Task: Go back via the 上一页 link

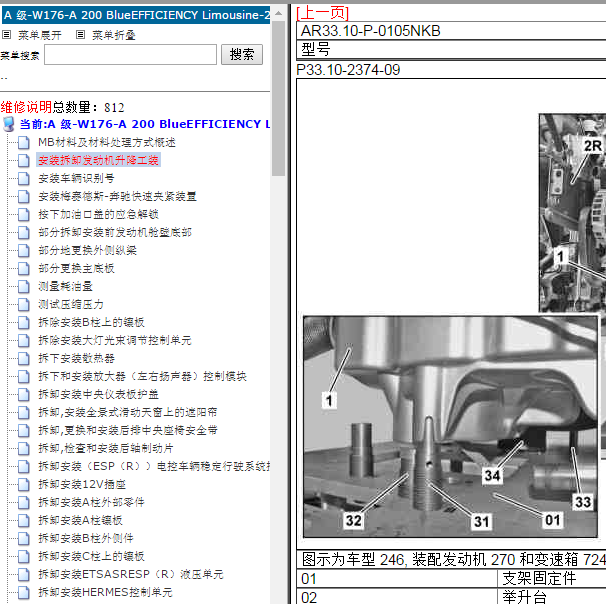Action: click(323, 13)
